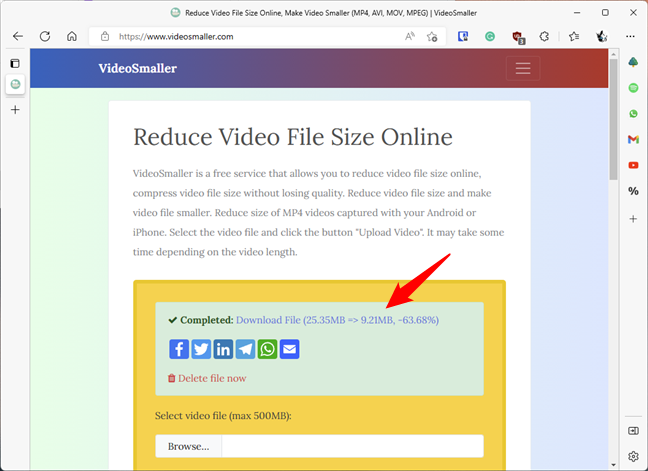Share on LinkedIn icon
This screenshot has width=648, height=471.
point(223,349)
